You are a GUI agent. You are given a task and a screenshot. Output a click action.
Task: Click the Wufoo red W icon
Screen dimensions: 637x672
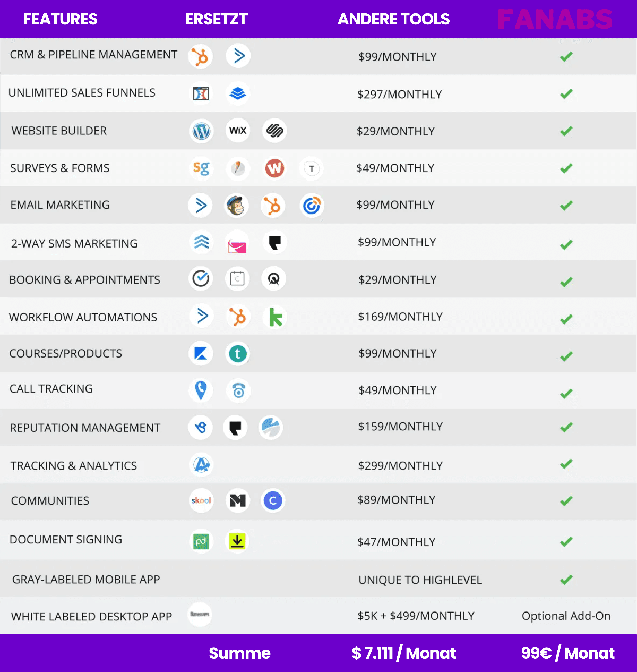coord(274,168)
